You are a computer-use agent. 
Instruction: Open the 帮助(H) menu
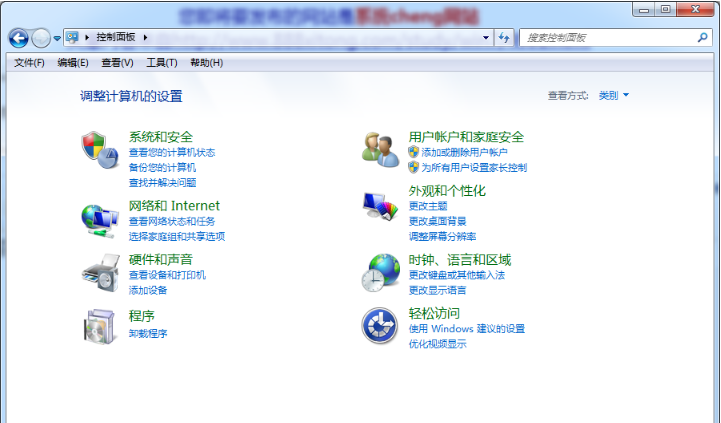pos(206,63)
